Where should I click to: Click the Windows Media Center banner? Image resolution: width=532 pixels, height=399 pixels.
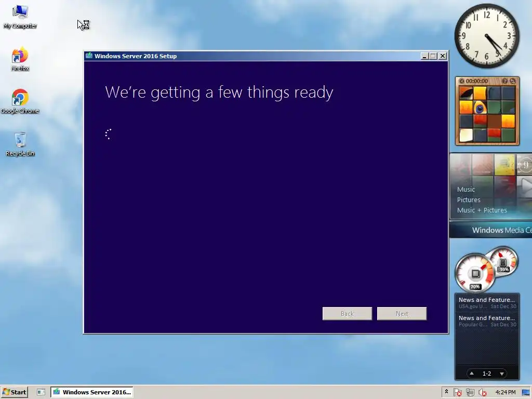[x=490, y=230]
